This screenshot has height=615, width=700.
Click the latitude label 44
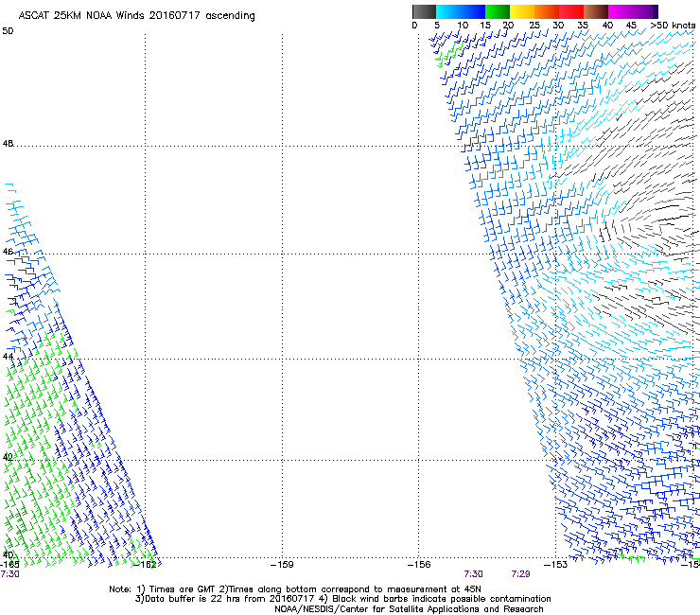pyautogui.click(x=8, y=357)
